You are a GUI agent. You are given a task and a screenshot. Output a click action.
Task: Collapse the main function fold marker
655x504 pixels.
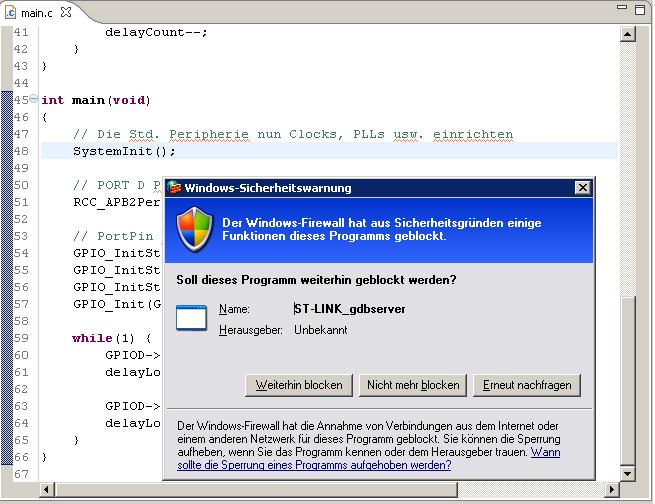(x=33, y=99)
